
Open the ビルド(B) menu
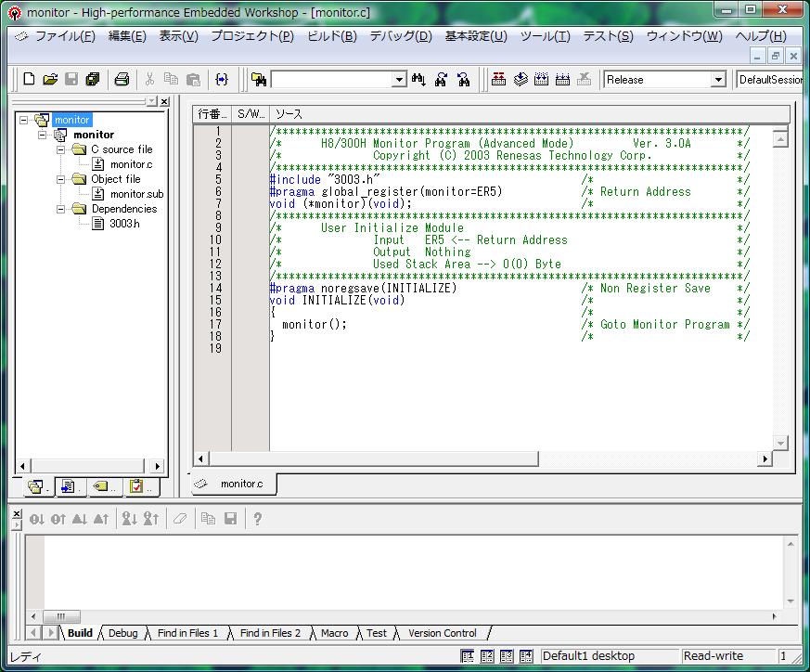coord(331,36)
